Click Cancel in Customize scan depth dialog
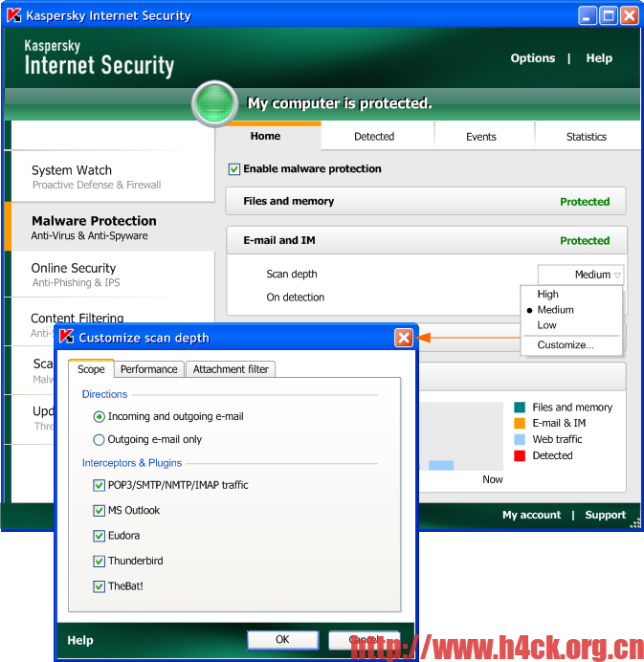644x662 pixels. 364,640
